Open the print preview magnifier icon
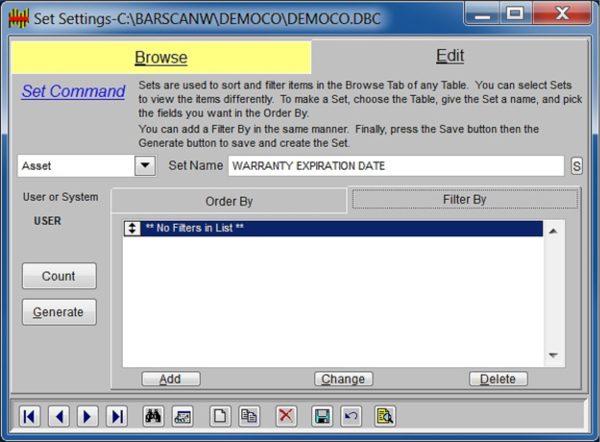The width and height of the screenshot is (600, 442). click(x=385, y=416)
